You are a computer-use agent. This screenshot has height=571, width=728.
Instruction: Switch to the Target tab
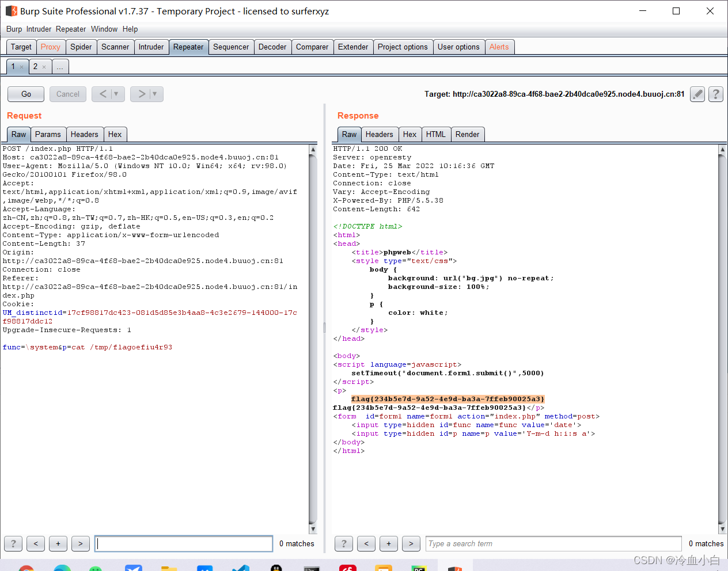pyautogui.click(x=21, y=47)
